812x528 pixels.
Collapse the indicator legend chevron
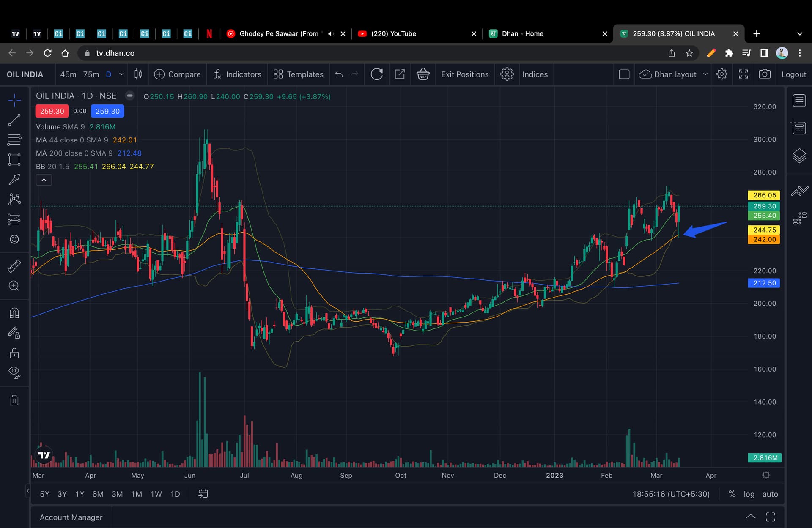[44, 180]
